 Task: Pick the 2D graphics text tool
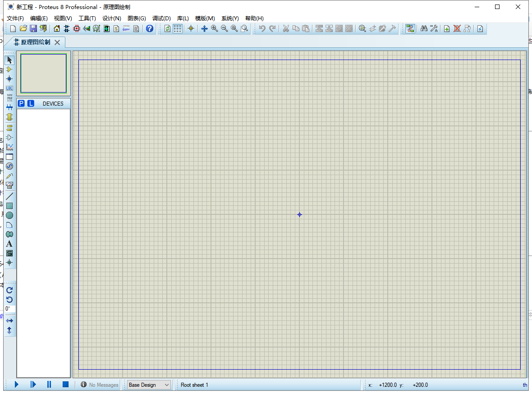[x=9, y=244]
